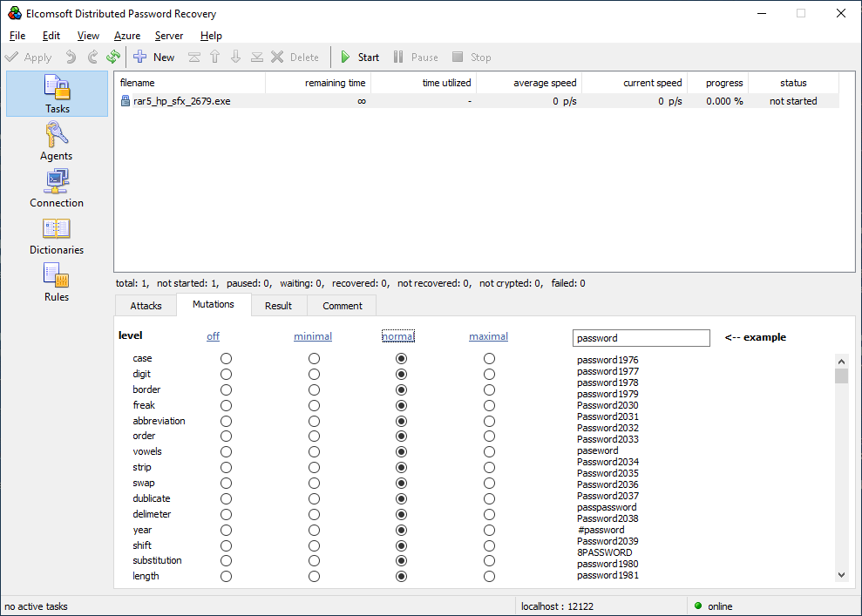The image size is (862, 616).
Task: Select the Mutations tab
Action: click(214, 304)
